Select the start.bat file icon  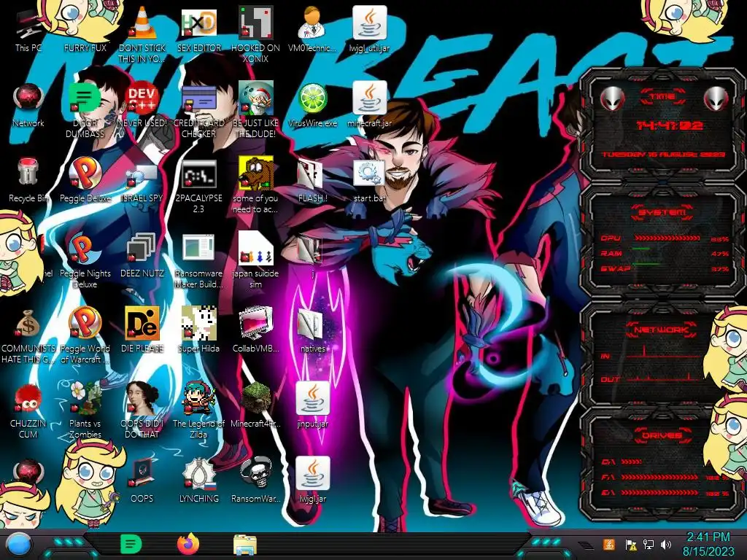pos(369,174)
